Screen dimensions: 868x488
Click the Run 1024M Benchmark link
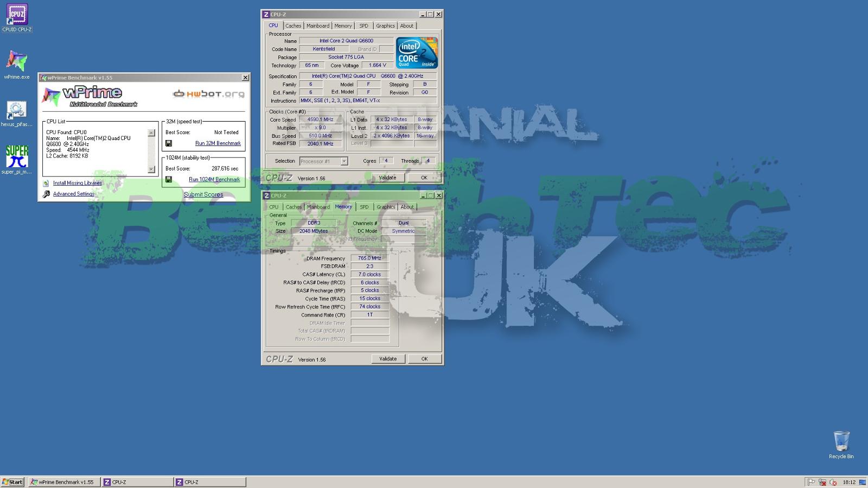(214, 179)
